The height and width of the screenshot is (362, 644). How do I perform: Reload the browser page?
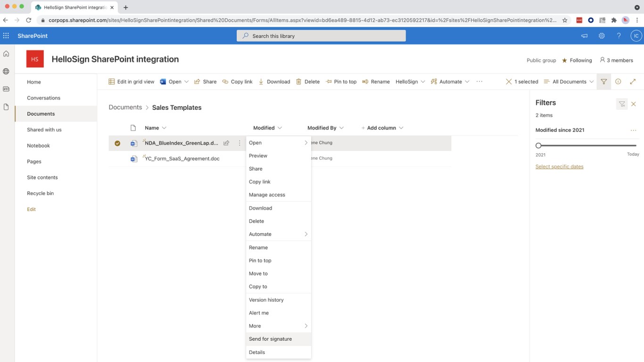(x=28, y=20)
